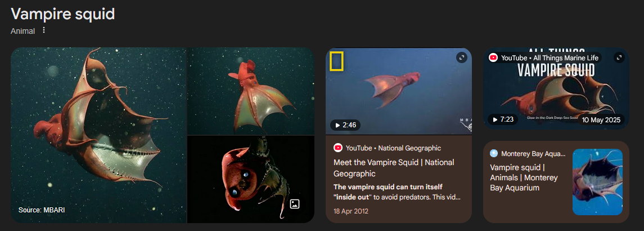Open the Monterey Bay Aquarium squid thumbnail
644x231 pixels.
click(597, 182)
